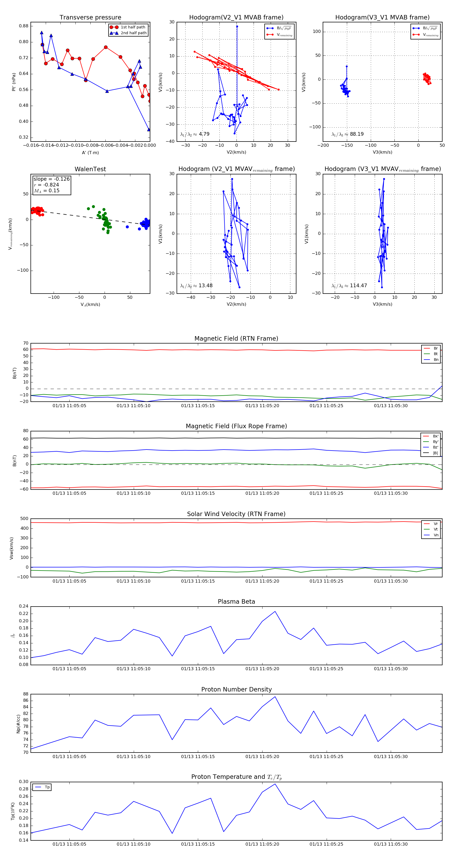Select the "2nd half path" legend entry
473x868 pixels.
(x=128, y=33)
